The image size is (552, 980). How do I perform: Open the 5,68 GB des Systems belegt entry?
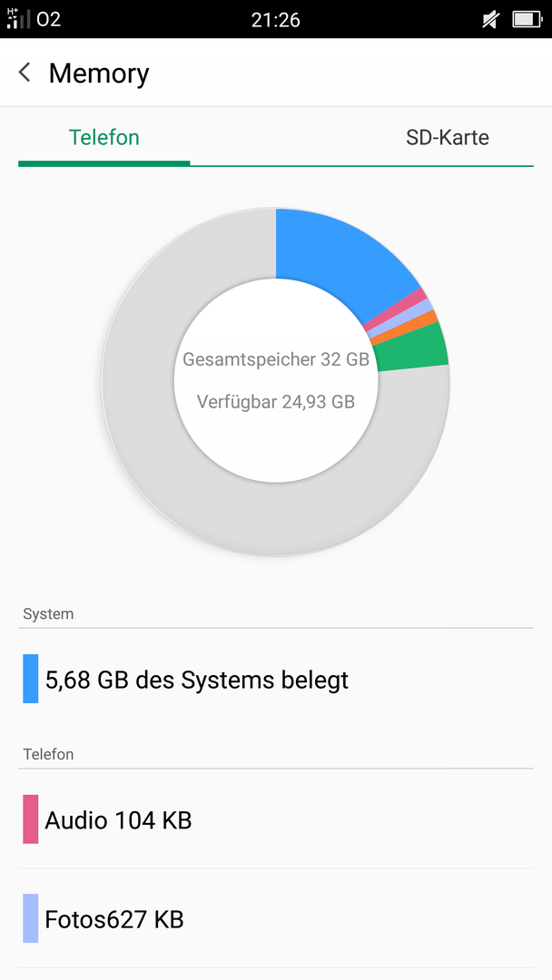(x=276, y=680)
